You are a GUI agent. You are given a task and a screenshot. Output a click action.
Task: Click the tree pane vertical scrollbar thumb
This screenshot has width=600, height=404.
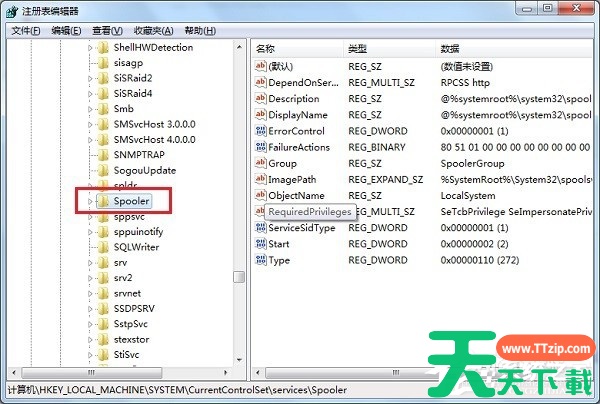[239, 277]
